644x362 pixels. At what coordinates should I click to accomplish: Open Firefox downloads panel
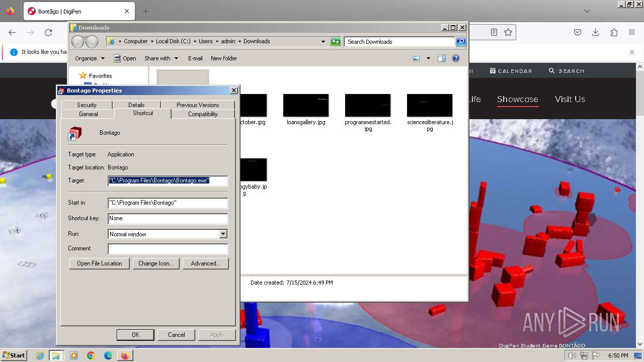[x=596, y=32]
